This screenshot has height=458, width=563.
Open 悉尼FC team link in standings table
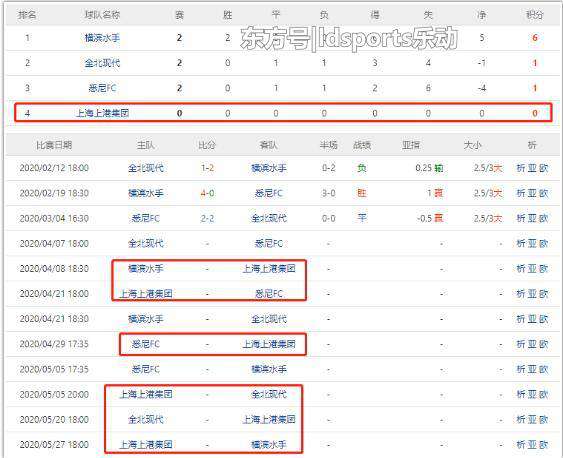pyautogui.click(x=102, y=88)
